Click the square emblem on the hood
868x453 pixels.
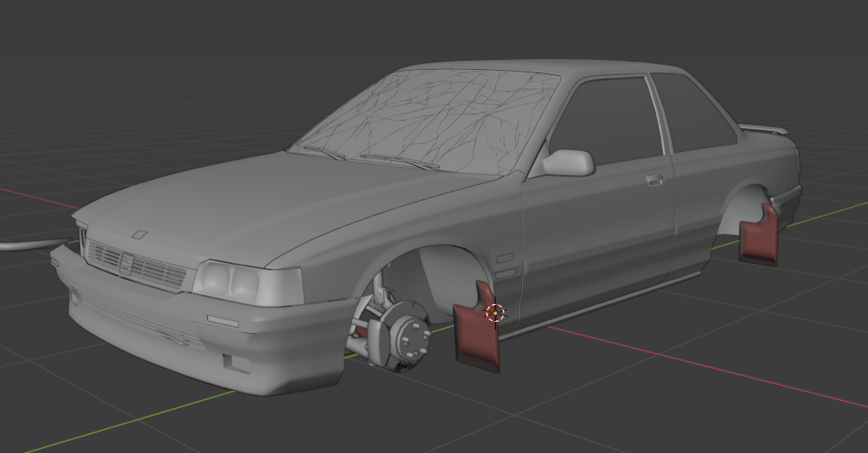140,234
